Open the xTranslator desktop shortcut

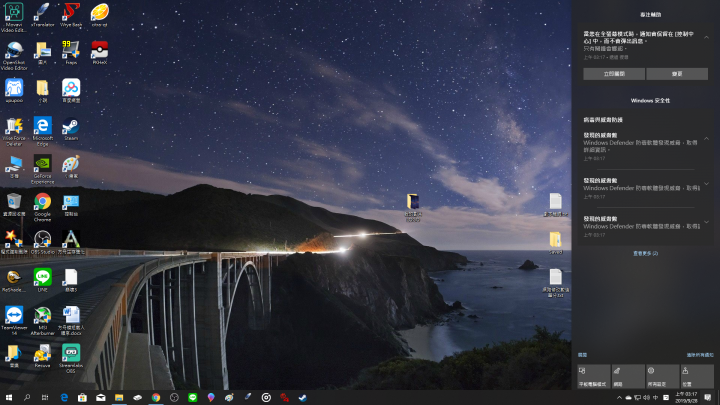coord(42,15)
